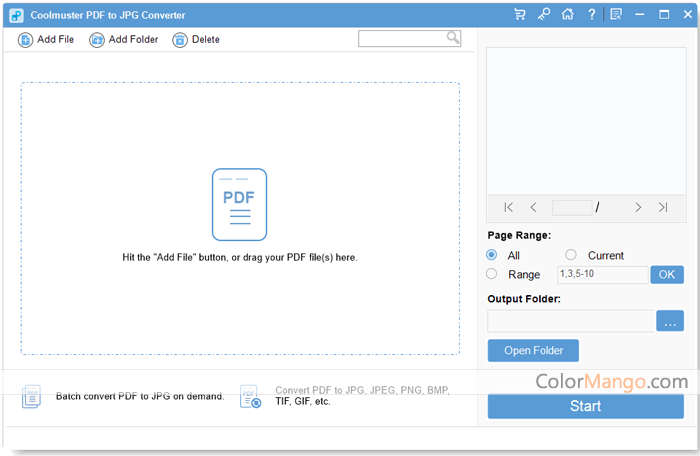Browse output folder with ellipsis button

[x=670, y=321]
